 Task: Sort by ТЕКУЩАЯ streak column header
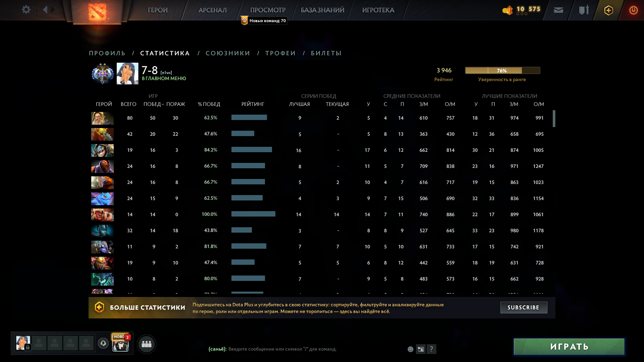click(x=337, y=104)
